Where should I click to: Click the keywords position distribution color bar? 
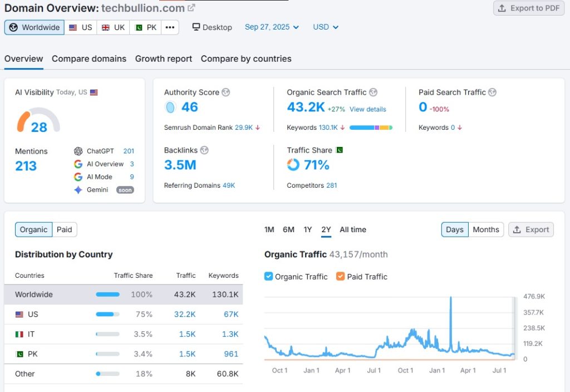[371, 128]
